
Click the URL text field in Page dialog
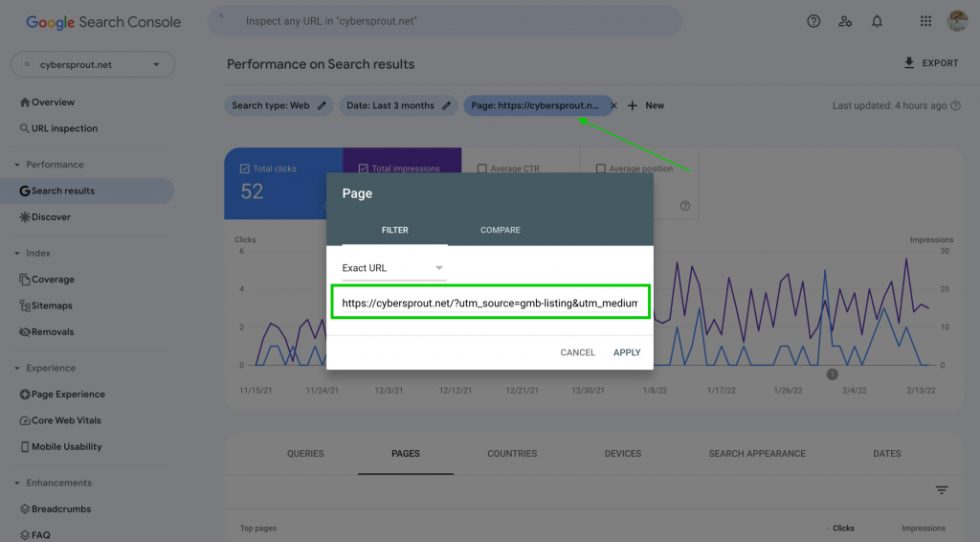tap(490, 304)
